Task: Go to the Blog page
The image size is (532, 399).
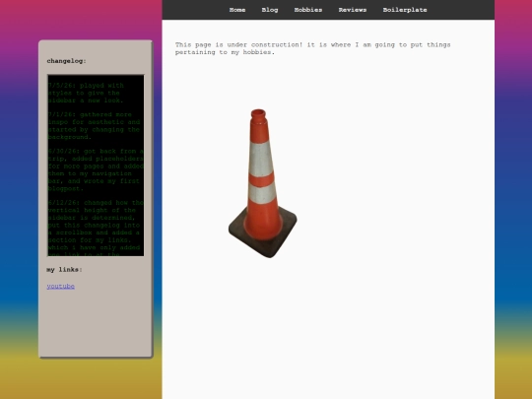Action: pos(270,10)
